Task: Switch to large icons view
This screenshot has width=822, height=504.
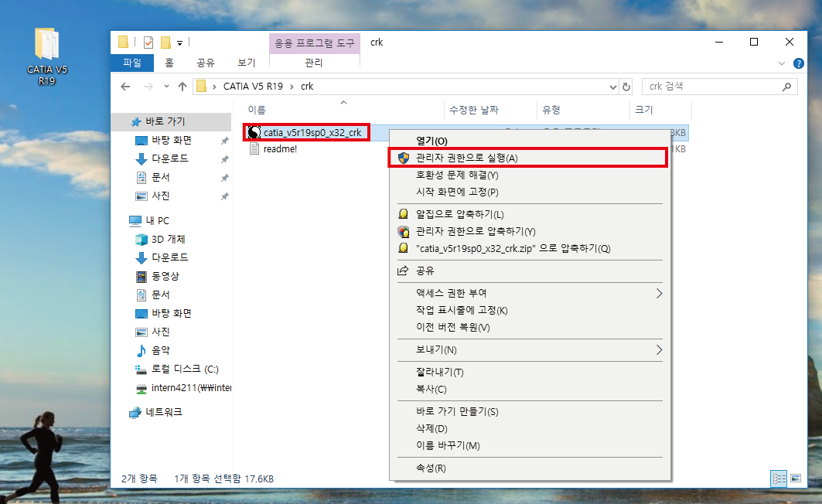Action: pyautogui.click(x=796, y=478)
